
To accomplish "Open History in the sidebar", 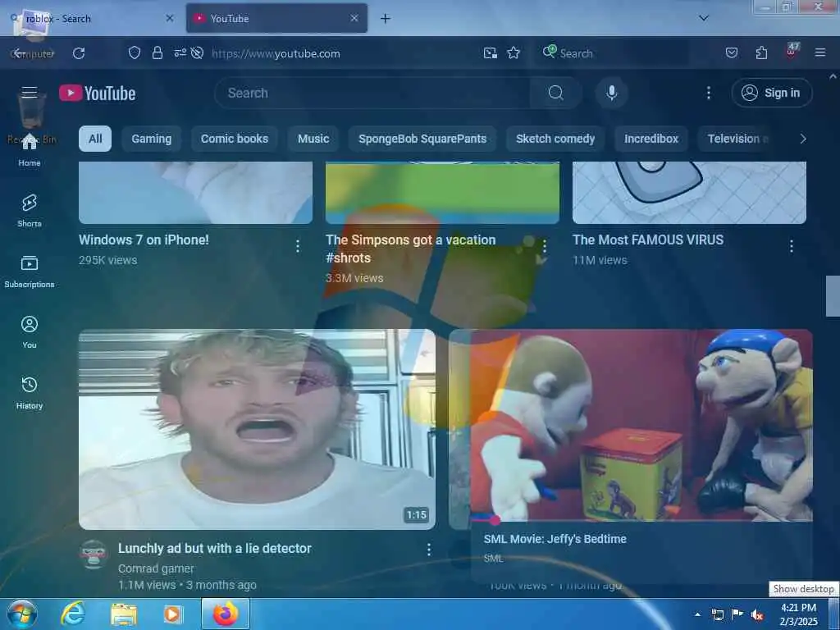I will (x=30, y=393).
